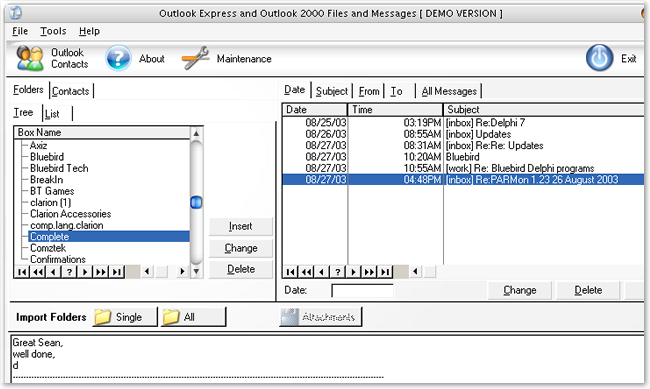Go to first record in folder navigator

pos(22,272)
